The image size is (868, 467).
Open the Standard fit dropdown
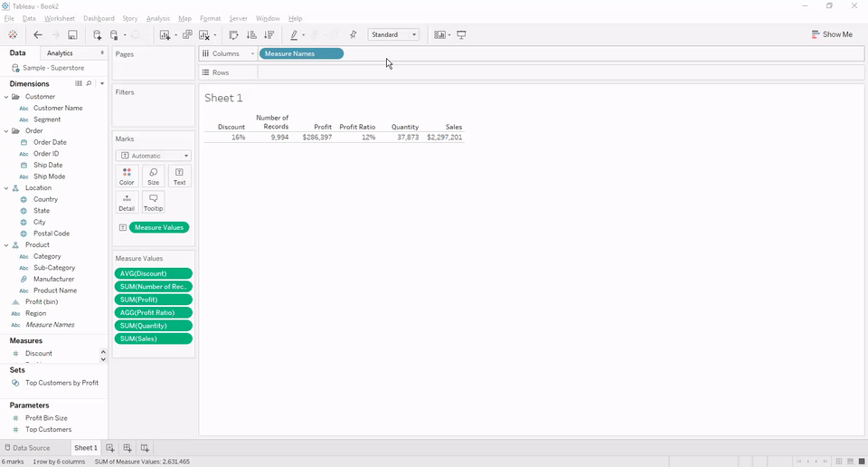[x=393, y=34]
